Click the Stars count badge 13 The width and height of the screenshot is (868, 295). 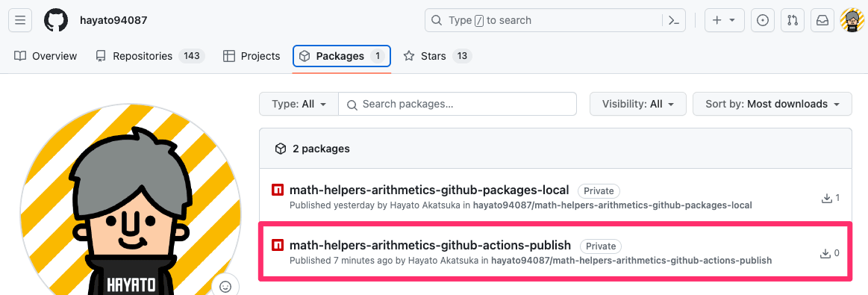point(462,56)
